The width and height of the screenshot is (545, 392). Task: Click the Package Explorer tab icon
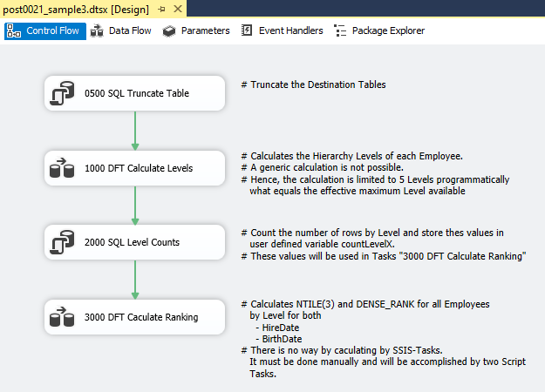pyautogui.click(x=340, y=30)
